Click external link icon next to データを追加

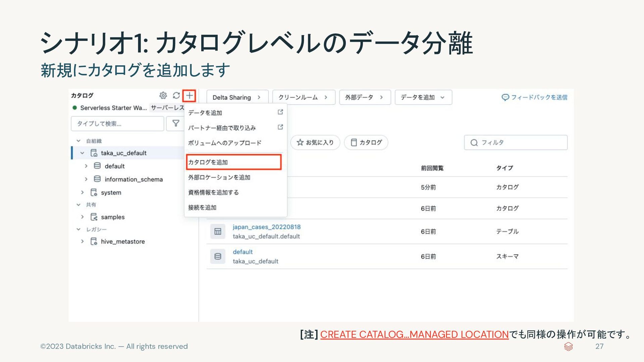280,112
